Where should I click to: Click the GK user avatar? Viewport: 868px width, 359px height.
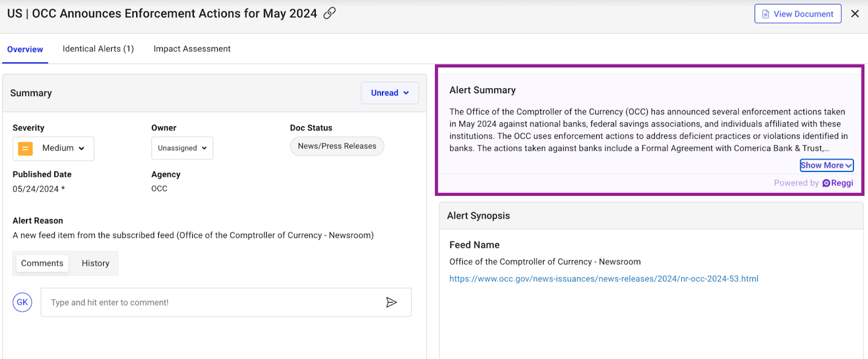[22, 303]
